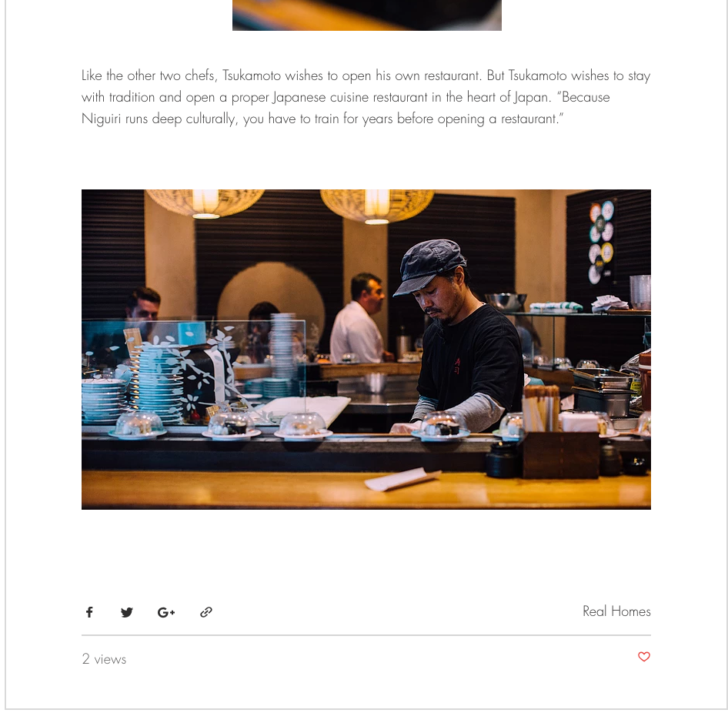This screenshot has width=728, height=713.
Task: Share the post via Facebook icon
Action: (89, 611)
